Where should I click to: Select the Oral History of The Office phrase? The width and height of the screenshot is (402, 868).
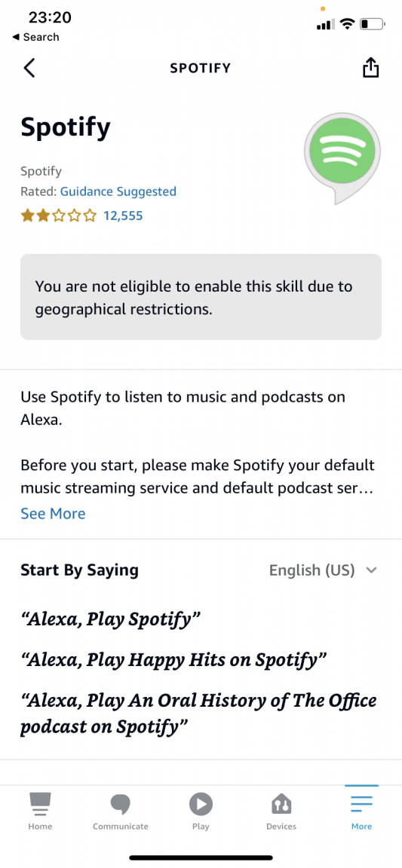pos(198,713)
